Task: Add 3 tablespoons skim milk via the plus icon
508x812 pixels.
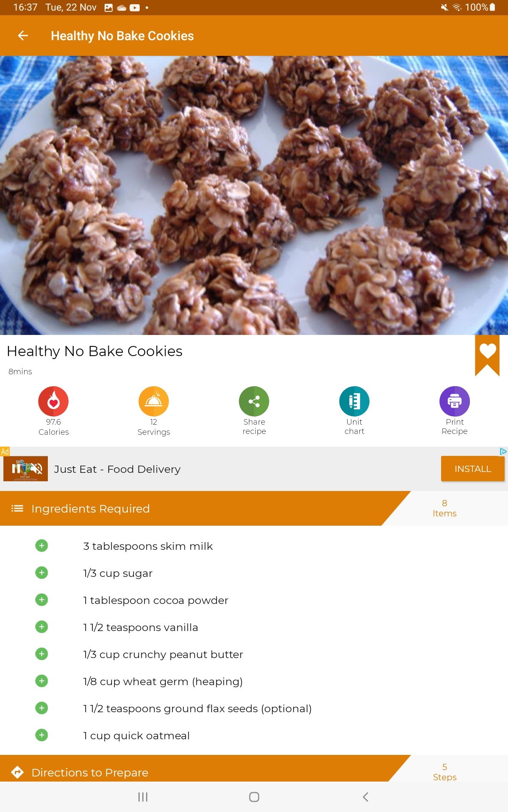Action: 41,546
